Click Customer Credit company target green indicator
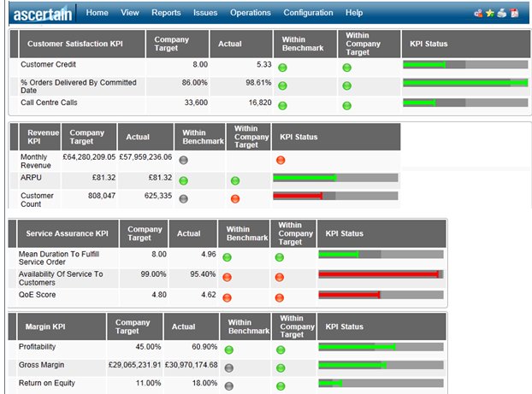Viewport: 532px width, 394px height. tap(346, 68)
